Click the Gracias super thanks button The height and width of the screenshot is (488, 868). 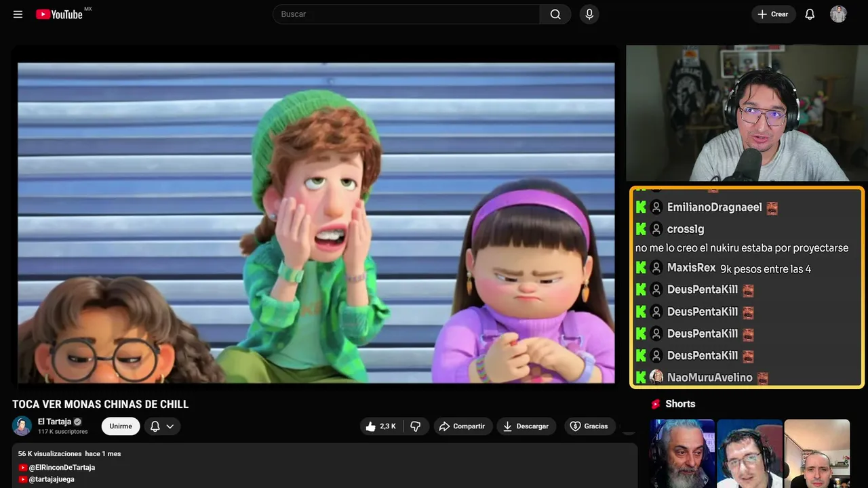pyautogui.click(x=589, y=426)
